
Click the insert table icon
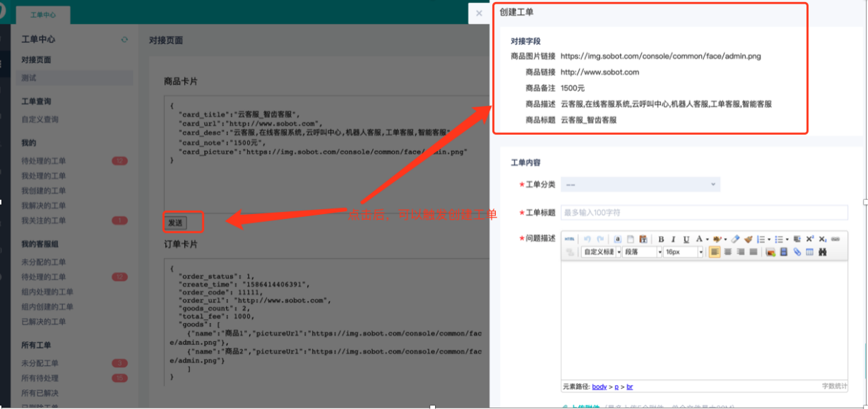click(809, 251)
